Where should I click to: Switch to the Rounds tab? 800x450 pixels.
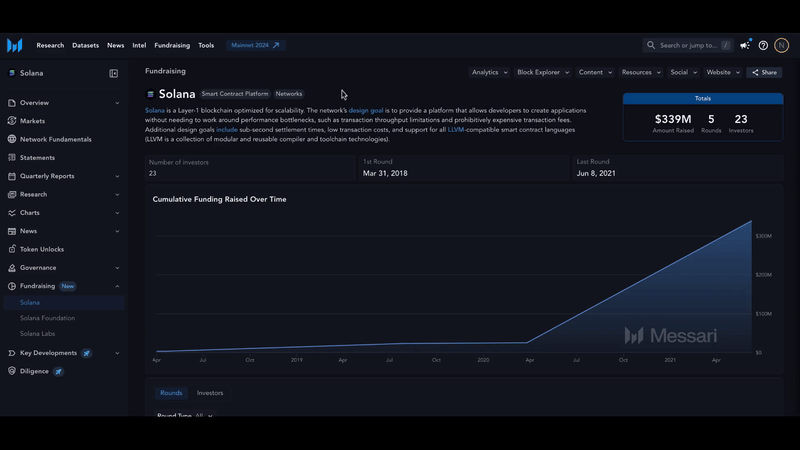click(x=171, y=393)
